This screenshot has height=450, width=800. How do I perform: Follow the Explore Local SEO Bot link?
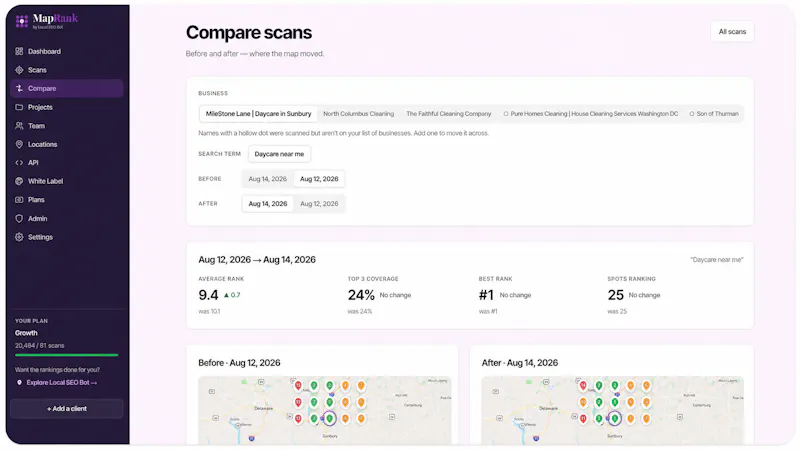(x=62, y=383)
